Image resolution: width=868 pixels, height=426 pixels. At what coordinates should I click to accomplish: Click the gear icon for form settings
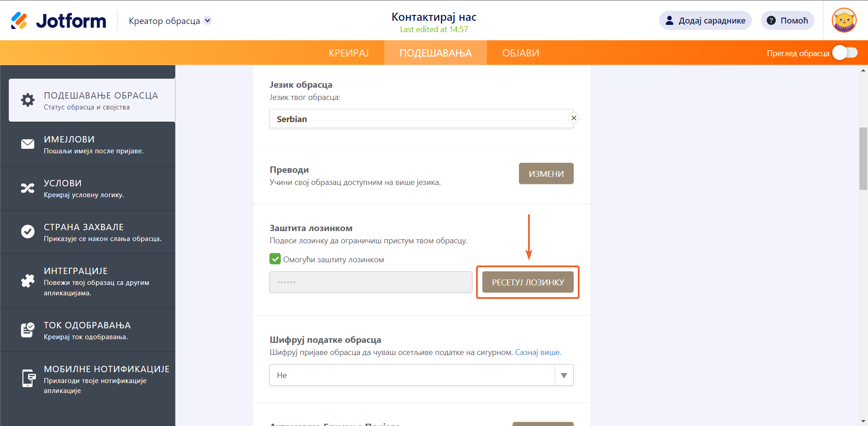click(28, 100)
